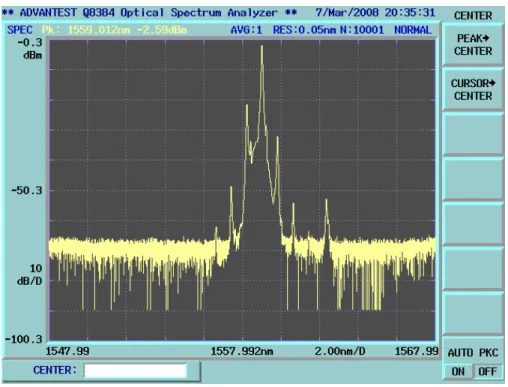
Task: Click the date 7/Mar/2008 in title bar
Action: (x=347, y=13)
